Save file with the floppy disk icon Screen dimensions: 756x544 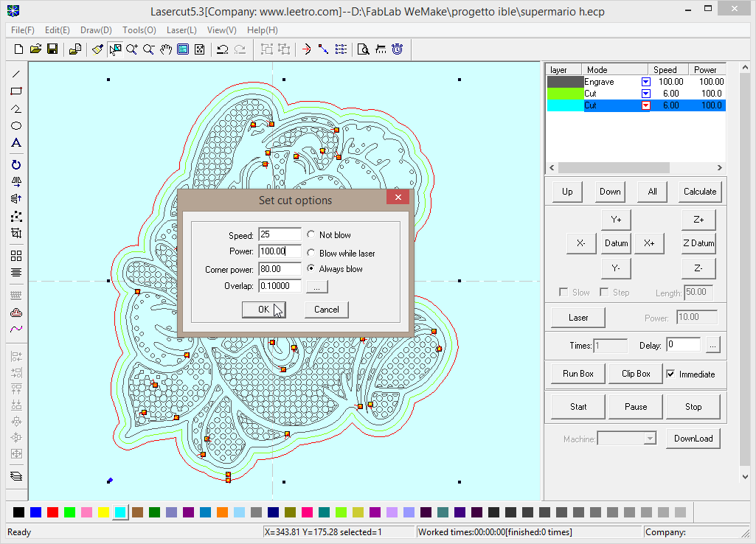click(x=52, y=49)
